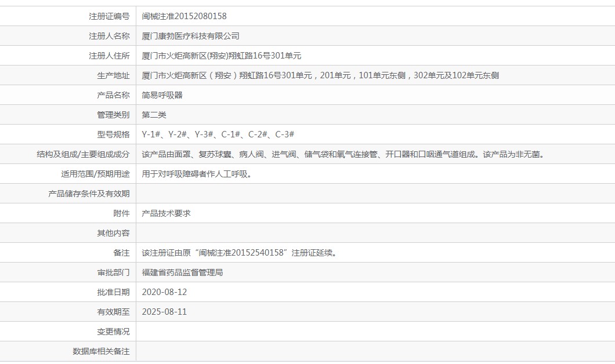Select approval date 2020-08-12
615x364 pixels.
(x=164, y=292)
